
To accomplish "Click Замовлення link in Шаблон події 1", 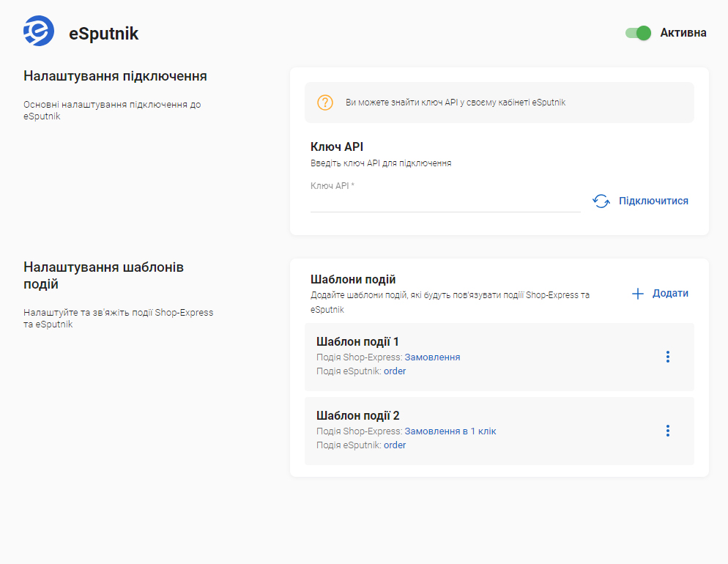I will click(x=432, y=357).
